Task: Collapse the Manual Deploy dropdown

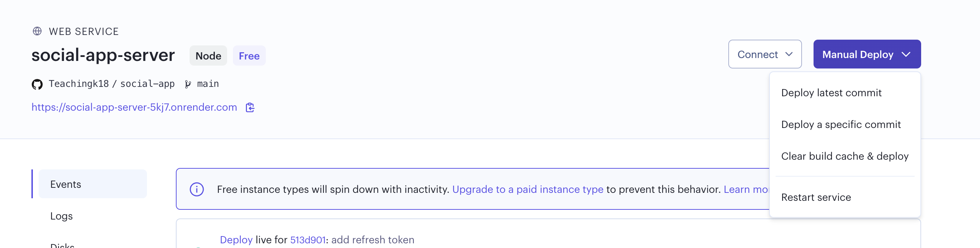Action: (867, 54)
